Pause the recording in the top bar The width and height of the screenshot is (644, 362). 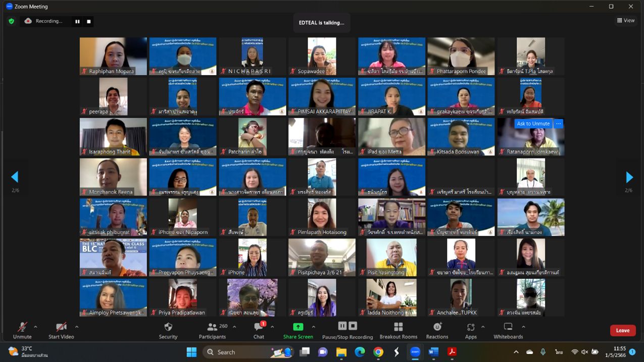click(x=77, y=21)
